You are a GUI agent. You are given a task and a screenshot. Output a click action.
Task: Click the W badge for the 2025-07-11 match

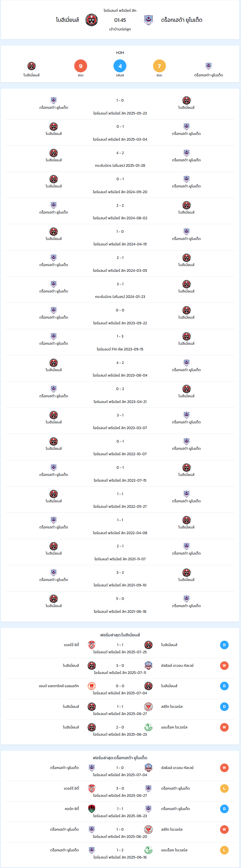click(224, 665)
